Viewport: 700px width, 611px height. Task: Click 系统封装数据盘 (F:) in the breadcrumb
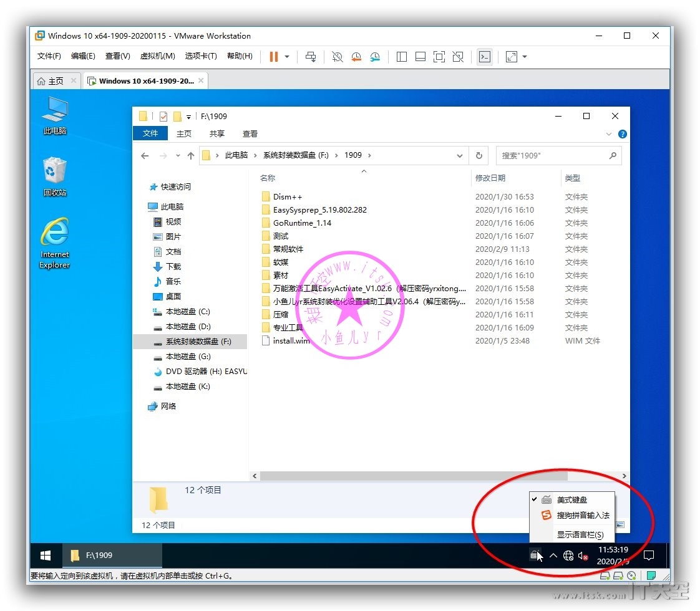click(296, 155)
